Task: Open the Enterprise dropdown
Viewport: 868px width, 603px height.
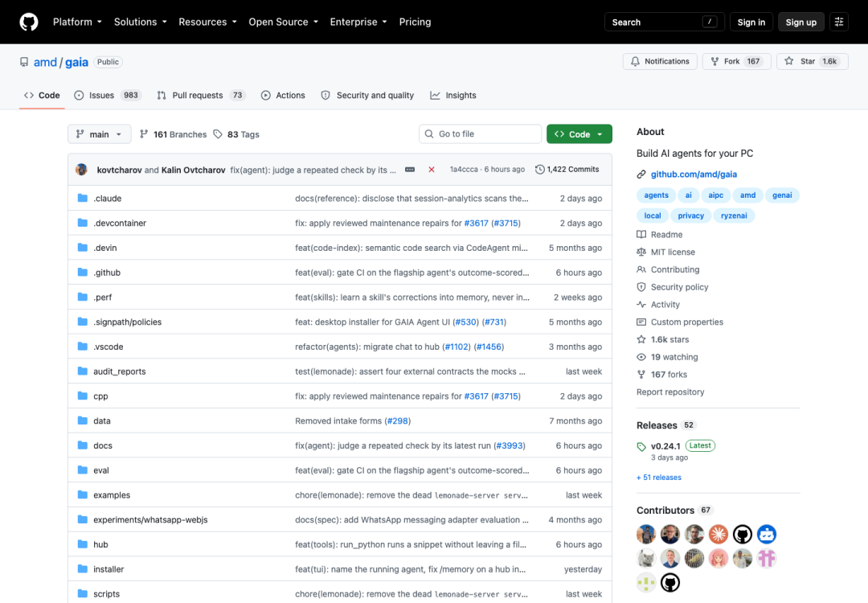Action: pos(358,23)
